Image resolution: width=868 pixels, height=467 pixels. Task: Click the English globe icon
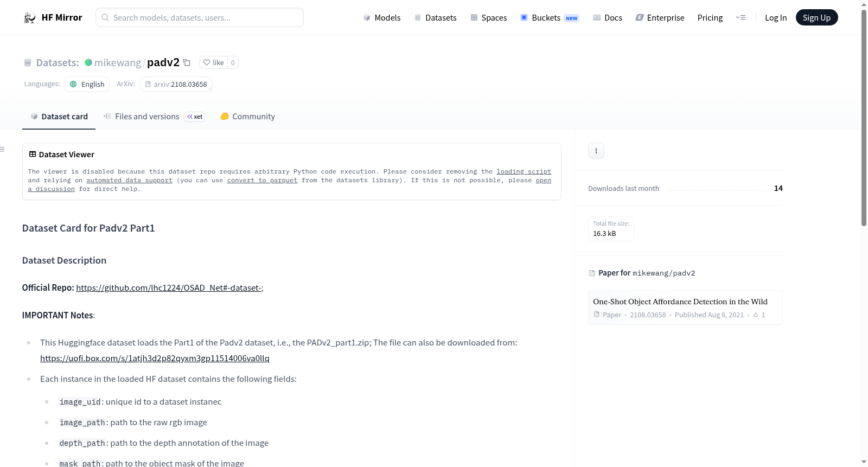73,84
